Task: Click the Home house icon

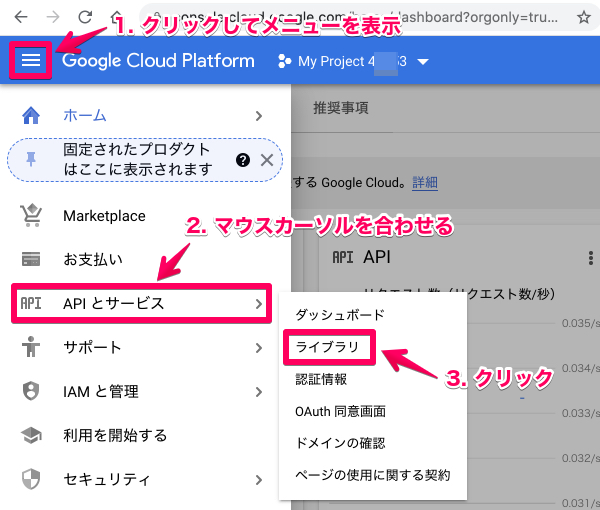Action: (x=31, y=115)
